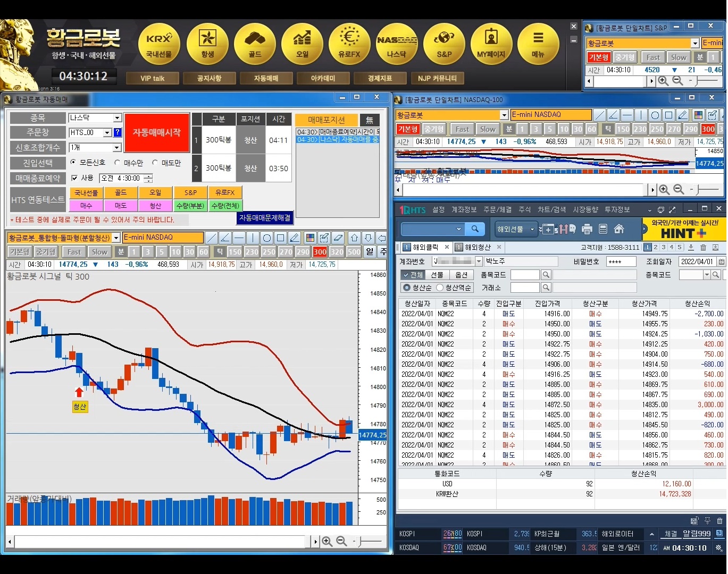This screenshot has width=728, height=574.
Task: Open color palette icon in 자동매매 chart toolbar
Action: [310, 238]
